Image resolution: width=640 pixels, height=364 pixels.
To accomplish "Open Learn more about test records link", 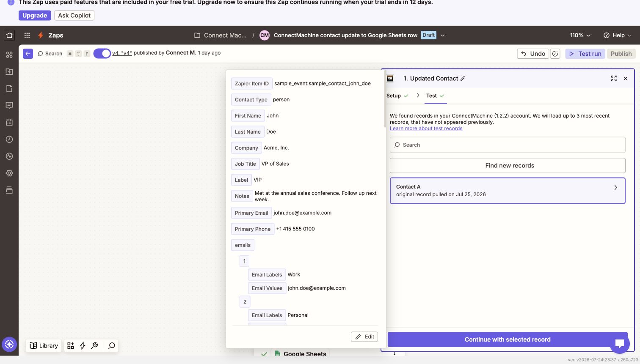I will click(x=426, y=129).
